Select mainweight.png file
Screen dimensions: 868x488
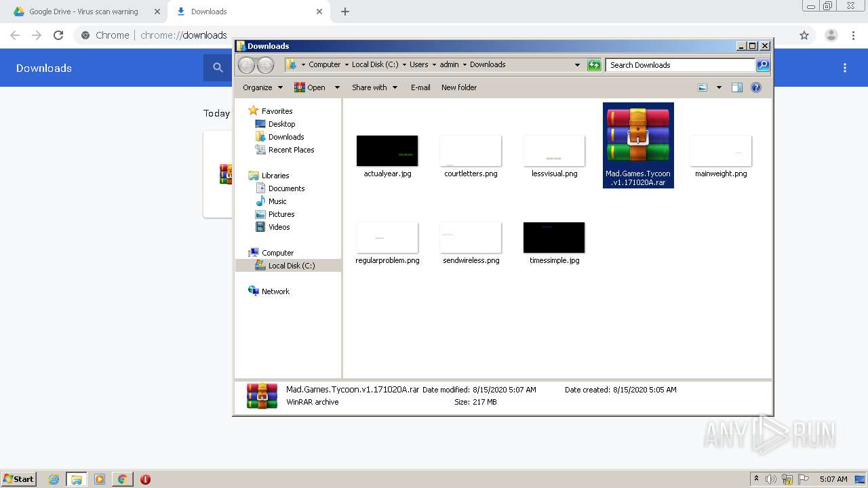(x=721, y=157)
